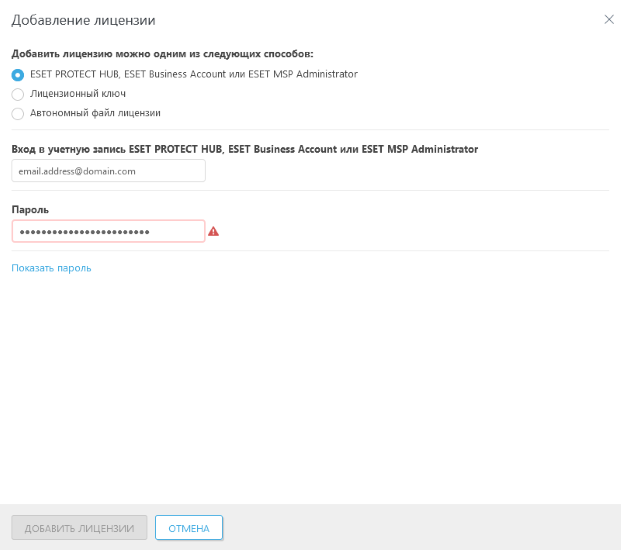Click the Добавление лицензии dialog title
The width and height of the screenshot is (621, 550).
tap(83, 20)
